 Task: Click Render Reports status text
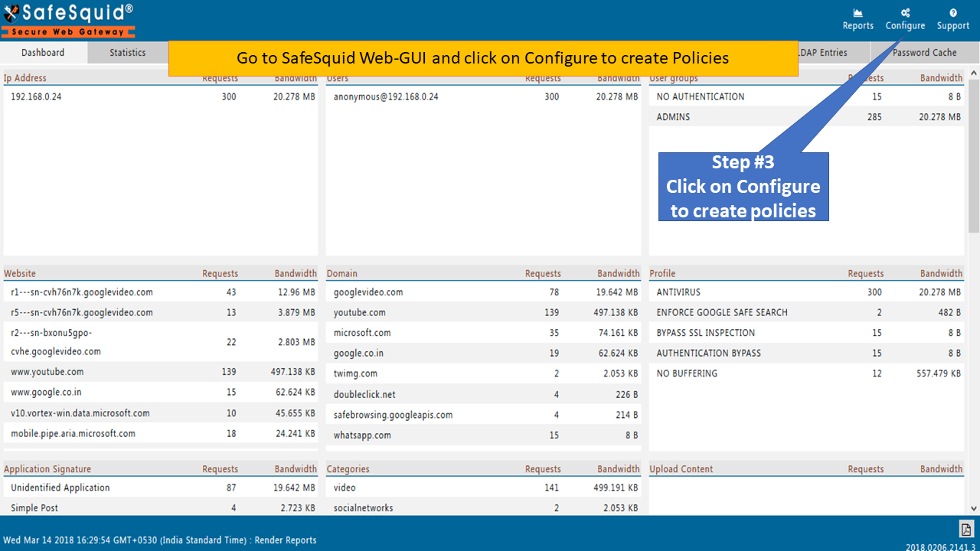click(x=286, y=540)
